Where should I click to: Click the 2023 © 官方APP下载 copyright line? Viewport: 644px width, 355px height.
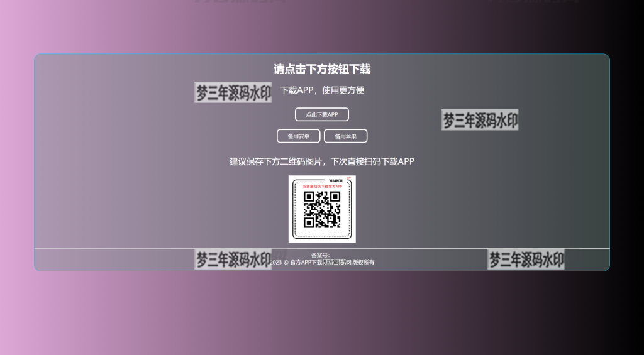[322, 262]
